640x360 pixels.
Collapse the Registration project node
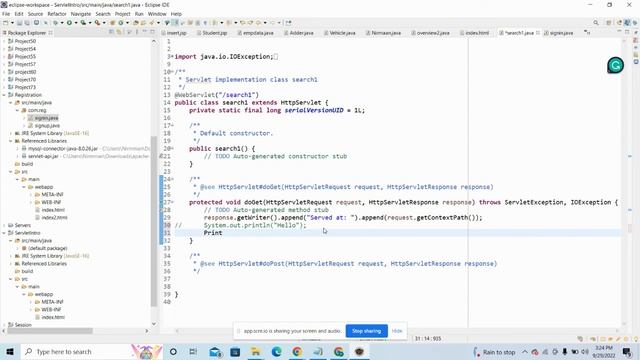[x=4, y=95]
